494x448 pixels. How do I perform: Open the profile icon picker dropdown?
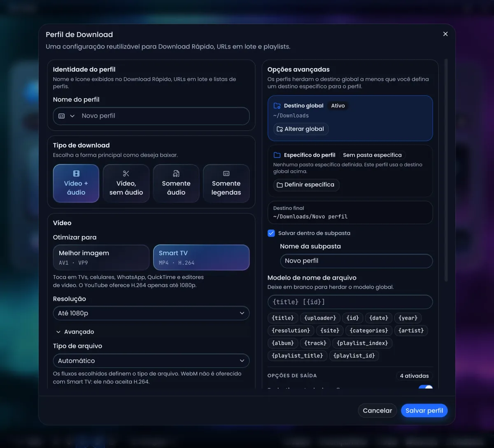pyautogui.click(x=67, y=116)
